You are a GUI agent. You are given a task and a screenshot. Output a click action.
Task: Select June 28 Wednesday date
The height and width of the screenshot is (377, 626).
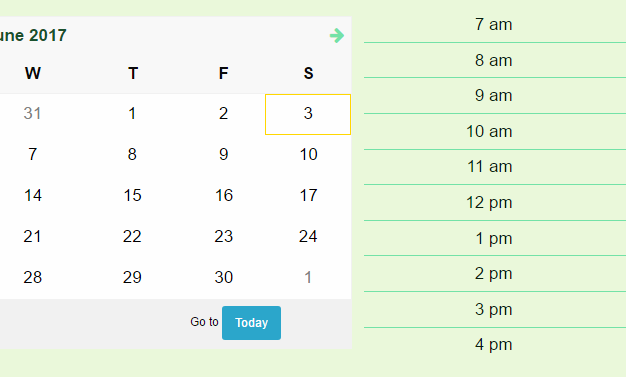tap(32, 277)
